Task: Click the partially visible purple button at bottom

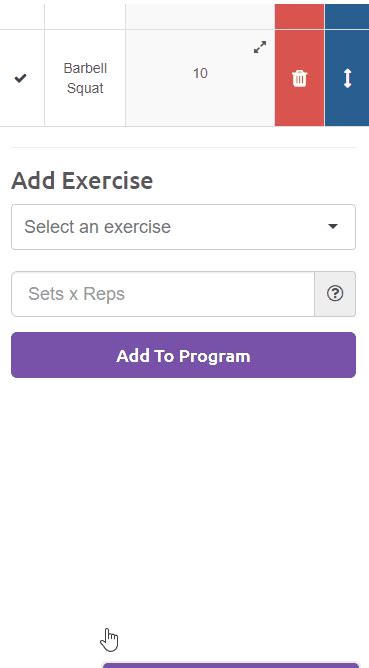Action: (231, 665)
